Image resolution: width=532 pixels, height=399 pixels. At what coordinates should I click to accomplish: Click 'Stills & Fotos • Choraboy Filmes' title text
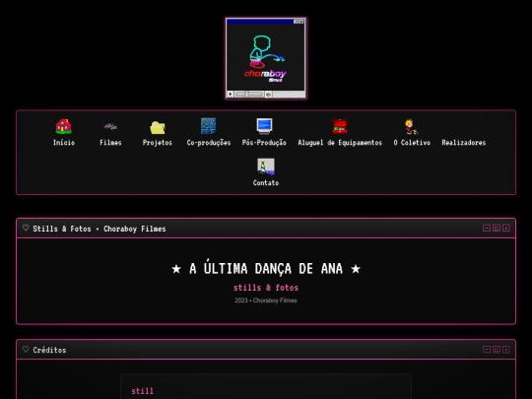[100, 229]
